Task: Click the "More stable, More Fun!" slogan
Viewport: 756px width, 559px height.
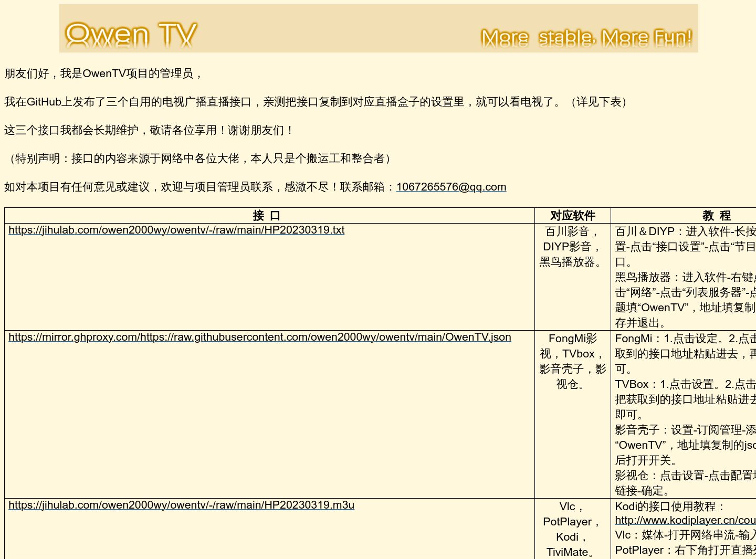Action: coord(586,38)
